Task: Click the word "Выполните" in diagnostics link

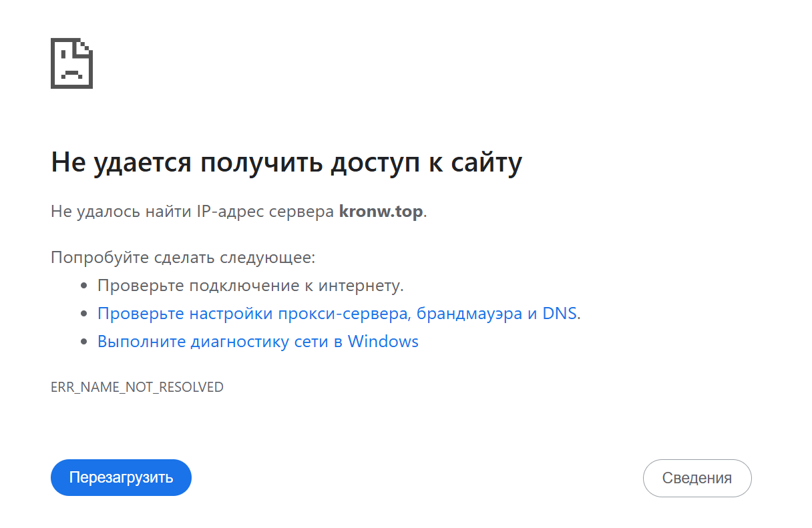Action: click(142, 342)
